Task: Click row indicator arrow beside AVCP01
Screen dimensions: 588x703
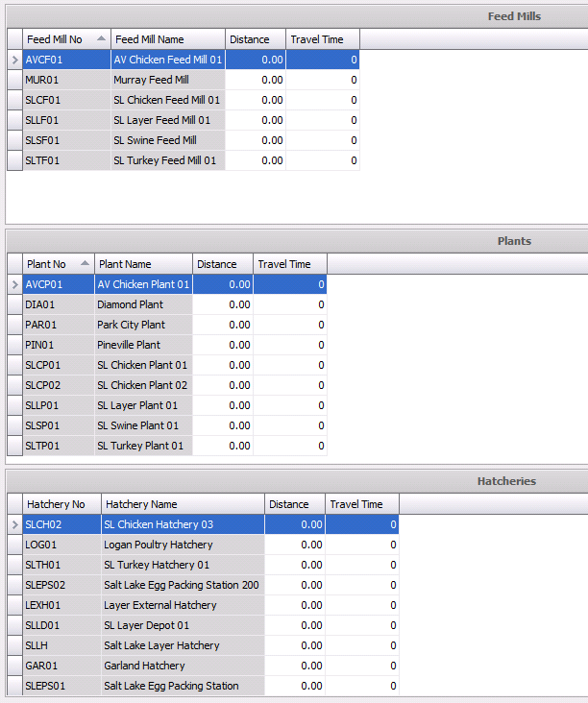Action: [x=13, y=284]
